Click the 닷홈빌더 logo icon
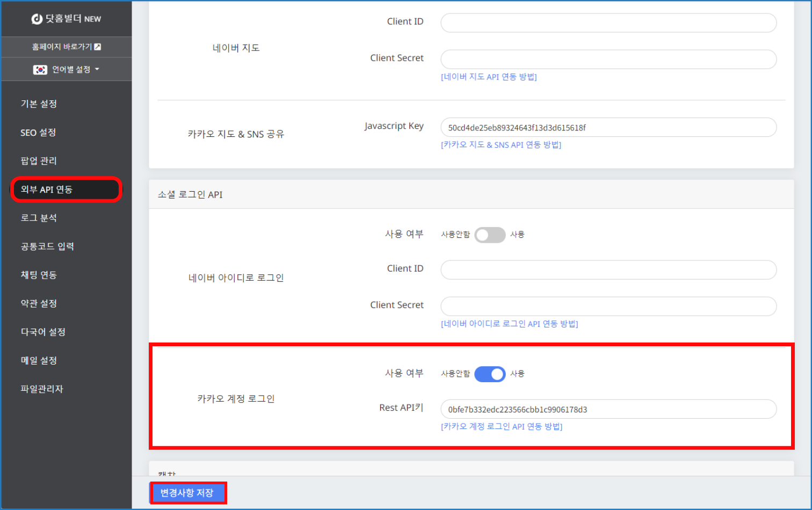812x510 pixels. click(37, 19)
